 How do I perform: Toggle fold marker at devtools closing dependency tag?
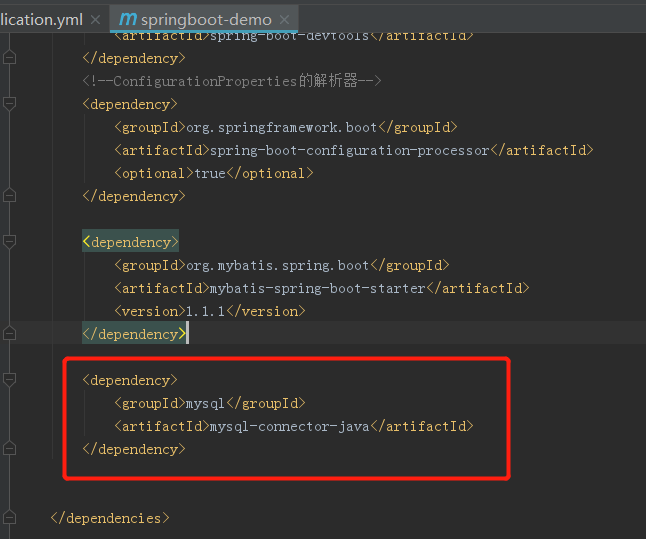point(10,58)
